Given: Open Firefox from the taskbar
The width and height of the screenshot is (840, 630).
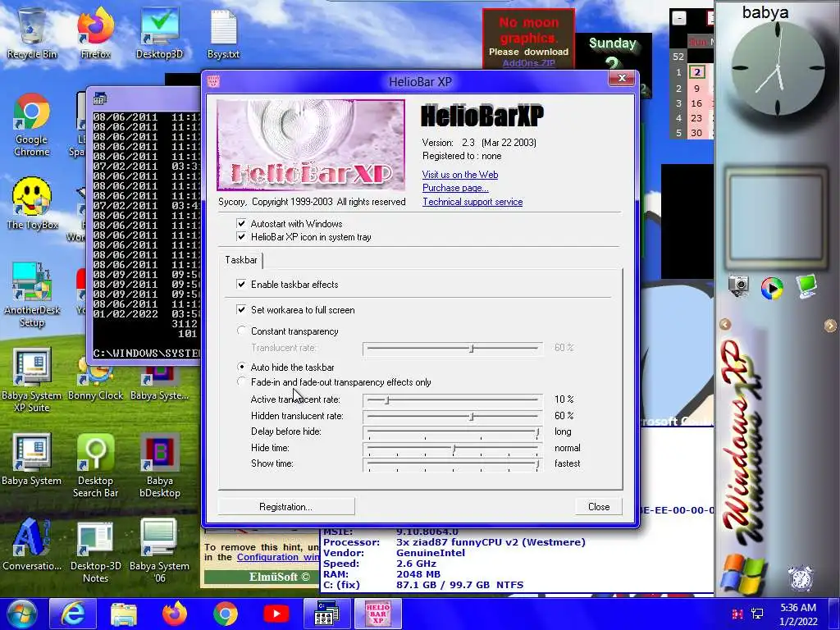Looking at the screenshot, I should coord(175,614).
